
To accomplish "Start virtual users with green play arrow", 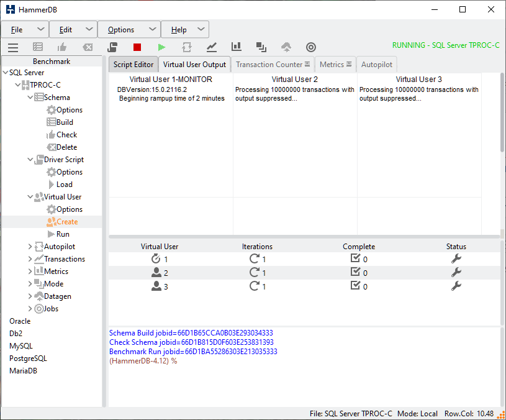I will (x=161, y=47).
